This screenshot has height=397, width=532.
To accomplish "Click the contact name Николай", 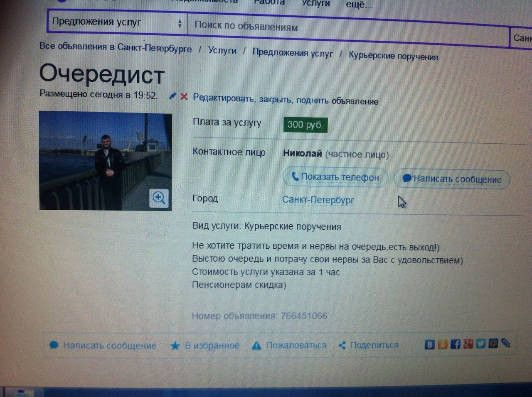I will coord(302,153).
